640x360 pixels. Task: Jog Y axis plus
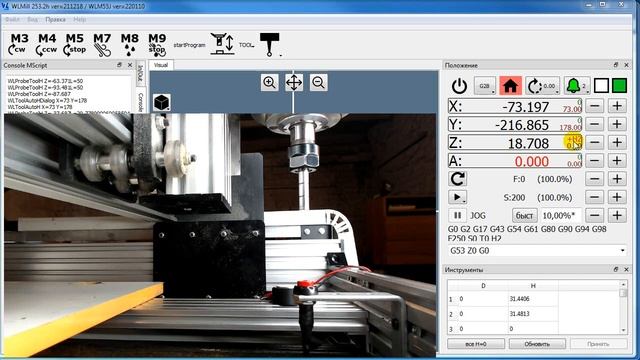pyautogui.click(x=617, y=124)
